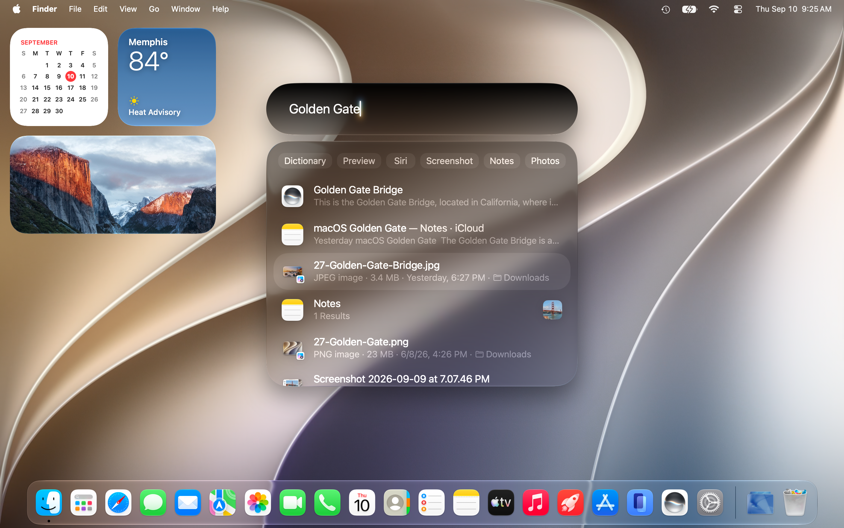Open the red rocket app in Dock

coord(571,503)
